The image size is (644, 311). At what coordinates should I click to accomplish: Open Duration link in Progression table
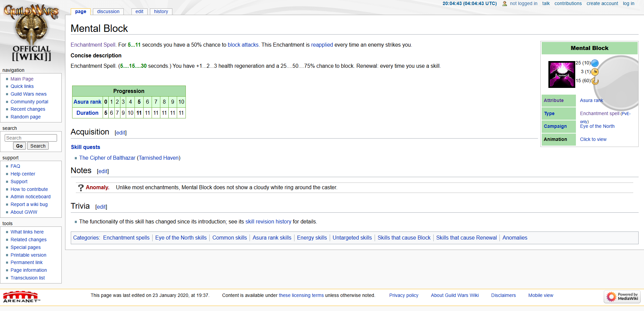[x=87, y=113]
